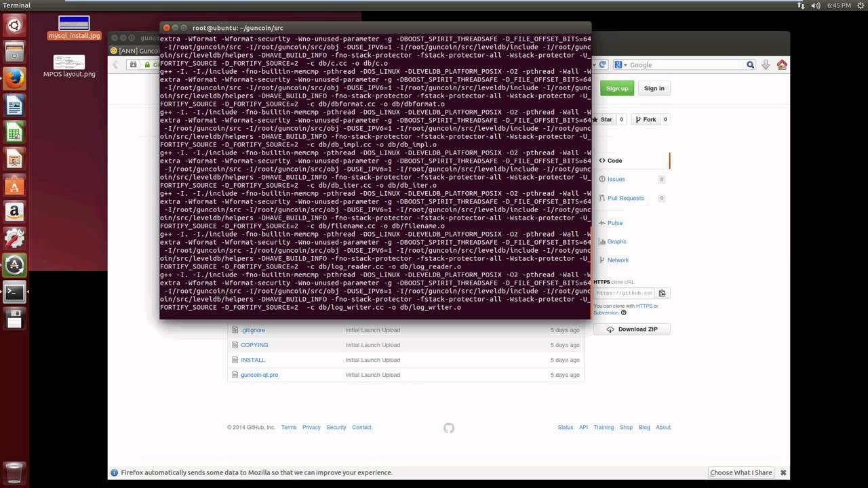Select the Terminal icon in the launcher
Image resolution: width=868 pixels, height=488 pixels.
tap(14, 292)
